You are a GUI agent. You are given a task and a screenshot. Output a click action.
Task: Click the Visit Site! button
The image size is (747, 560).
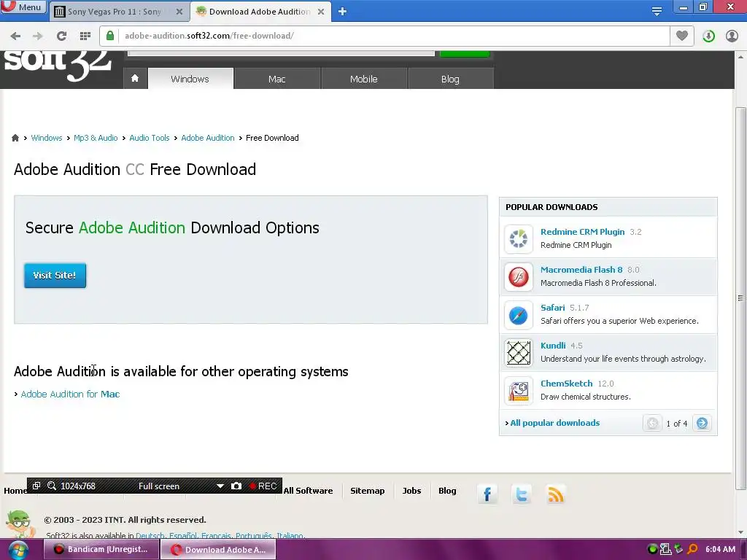coord(55,275)
